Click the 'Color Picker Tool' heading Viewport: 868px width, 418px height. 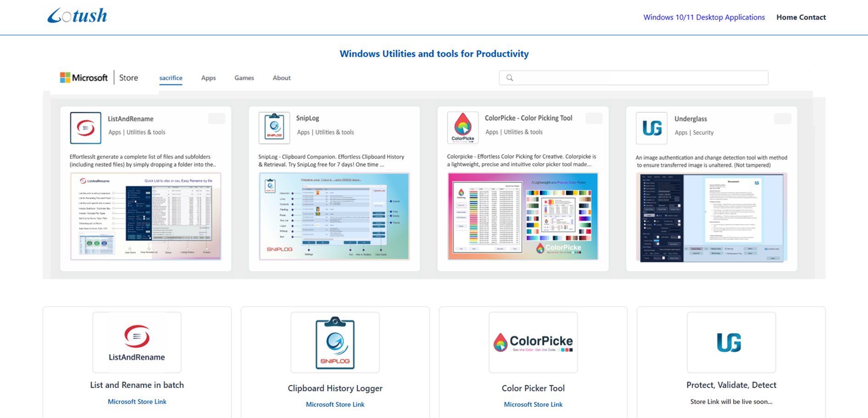pos(533,388)
